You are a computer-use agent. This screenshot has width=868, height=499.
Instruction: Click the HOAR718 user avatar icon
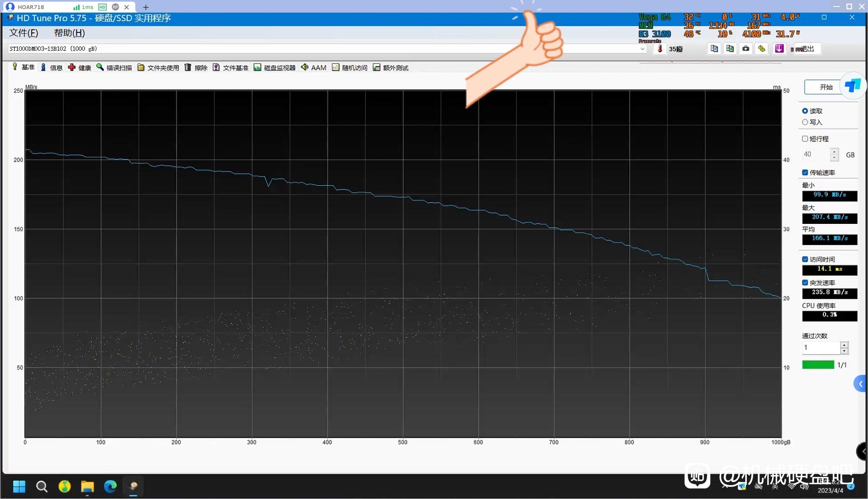(10, 7)
